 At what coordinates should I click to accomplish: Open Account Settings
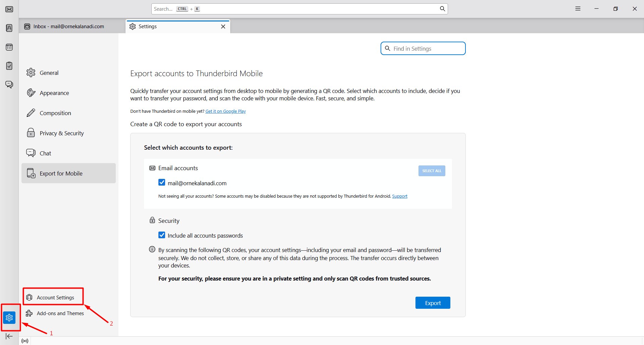point(55,298)
